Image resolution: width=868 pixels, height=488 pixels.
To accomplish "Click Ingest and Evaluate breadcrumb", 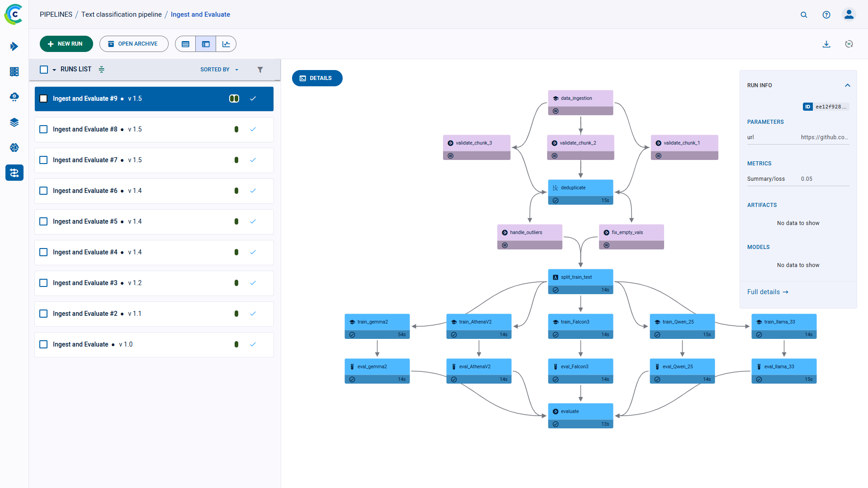I will pos(200,14).
